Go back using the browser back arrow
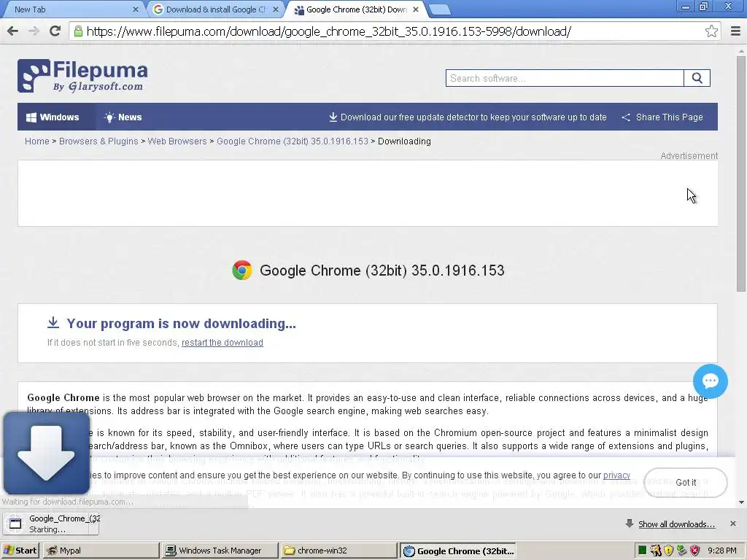This screenshot has height=560, width=747. click(13, 31)
